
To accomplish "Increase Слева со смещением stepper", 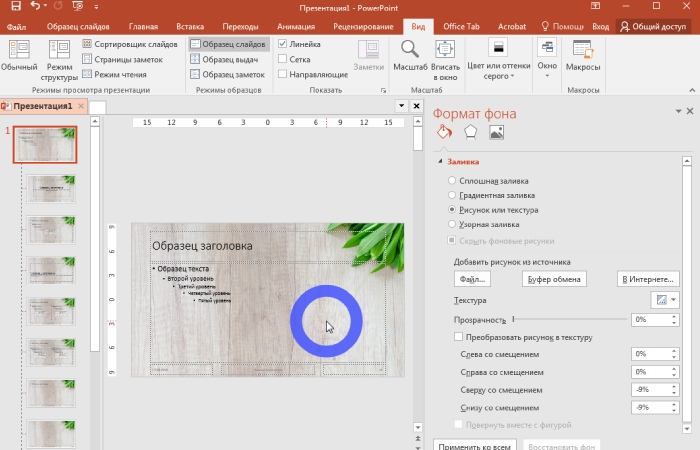I will [x=674, y=351].
